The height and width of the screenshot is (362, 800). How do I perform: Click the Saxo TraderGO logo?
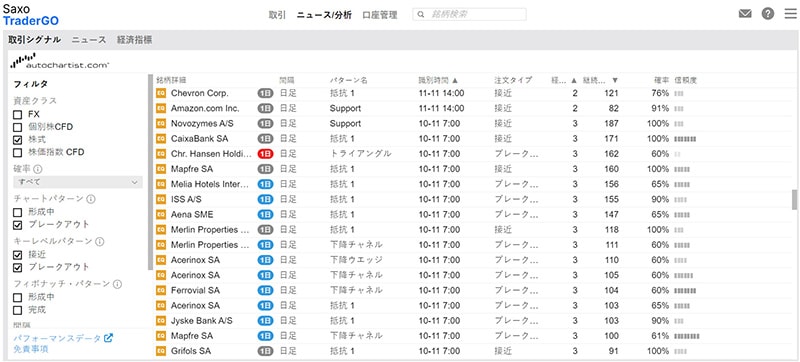(31, 14)
